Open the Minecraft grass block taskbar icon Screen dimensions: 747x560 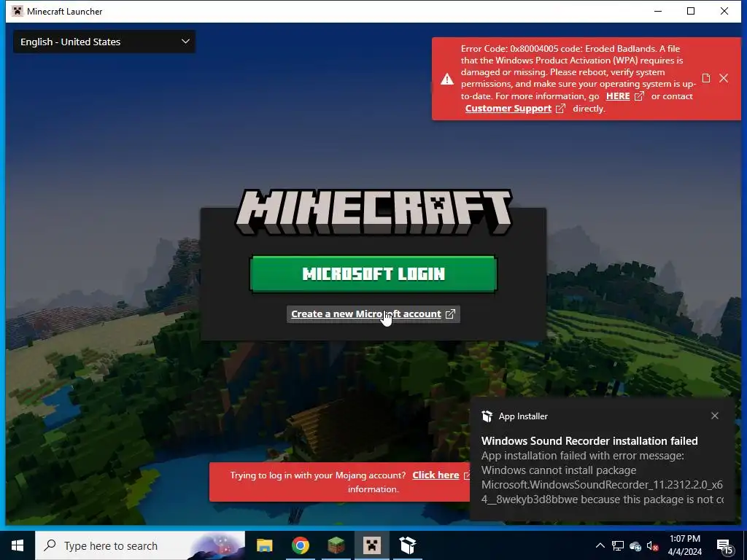[336, 545]
